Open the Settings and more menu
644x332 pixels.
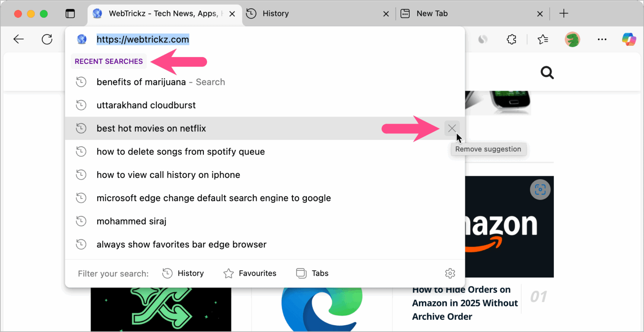602,39
